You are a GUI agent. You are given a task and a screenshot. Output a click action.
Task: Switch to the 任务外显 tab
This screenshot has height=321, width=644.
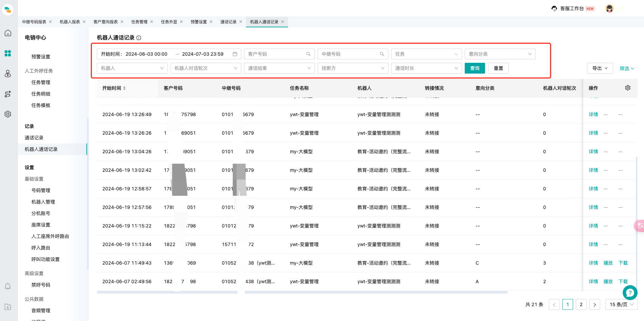click(x=169, y=22)
